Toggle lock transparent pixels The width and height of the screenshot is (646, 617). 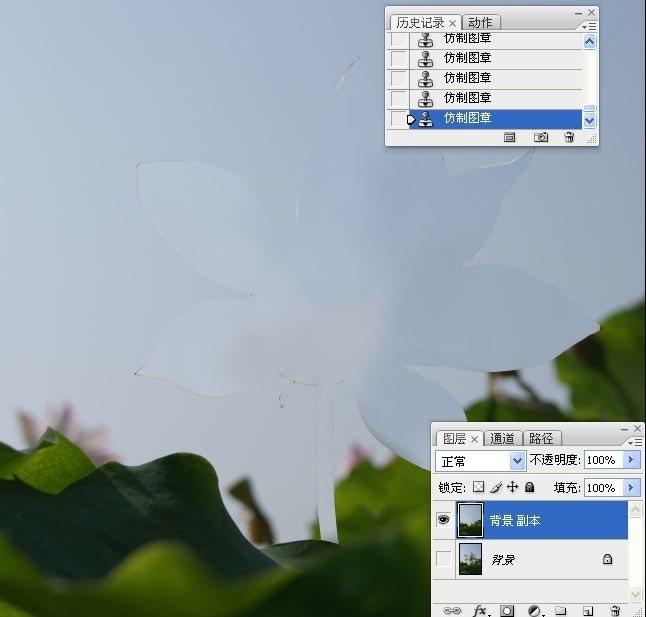(479, 487)
